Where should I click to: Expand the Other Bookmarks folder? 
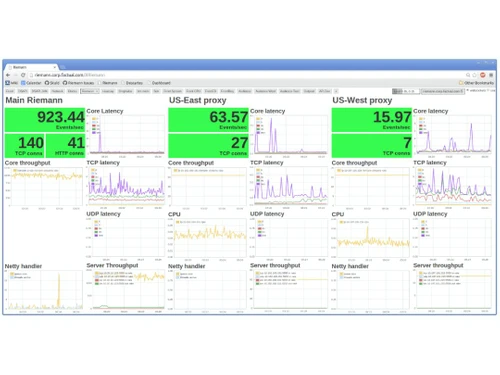[476, 83]
